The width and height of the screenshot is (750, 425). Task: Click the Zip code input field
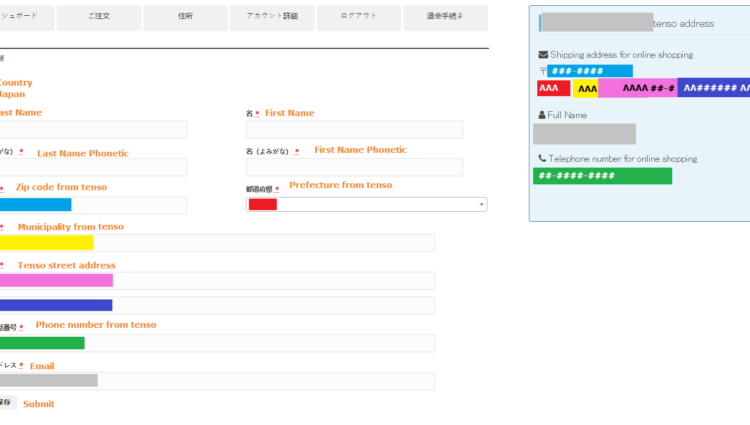tap(93, 205)
